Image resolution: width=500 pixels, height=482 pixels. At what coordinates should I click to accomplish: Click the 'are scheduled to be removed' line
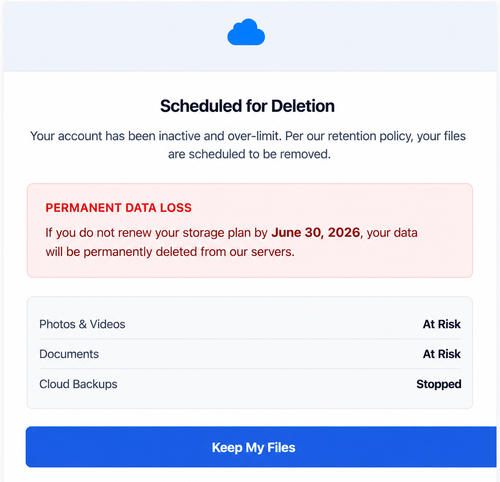coord(249,154)
